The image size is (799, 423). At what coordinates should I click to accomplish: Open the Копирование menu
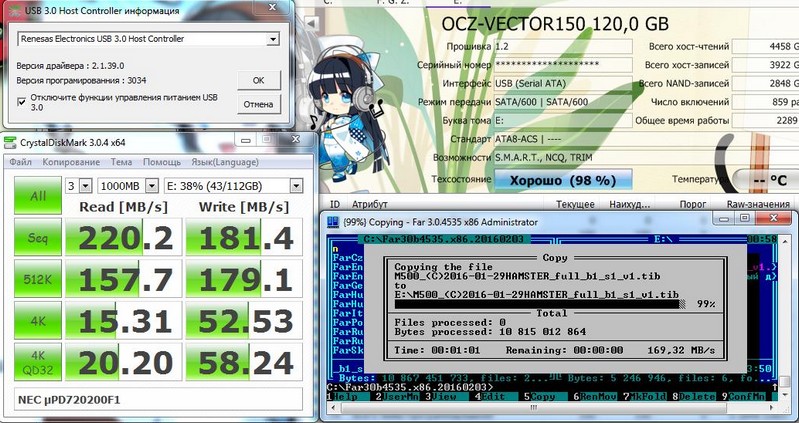(71, 162)
